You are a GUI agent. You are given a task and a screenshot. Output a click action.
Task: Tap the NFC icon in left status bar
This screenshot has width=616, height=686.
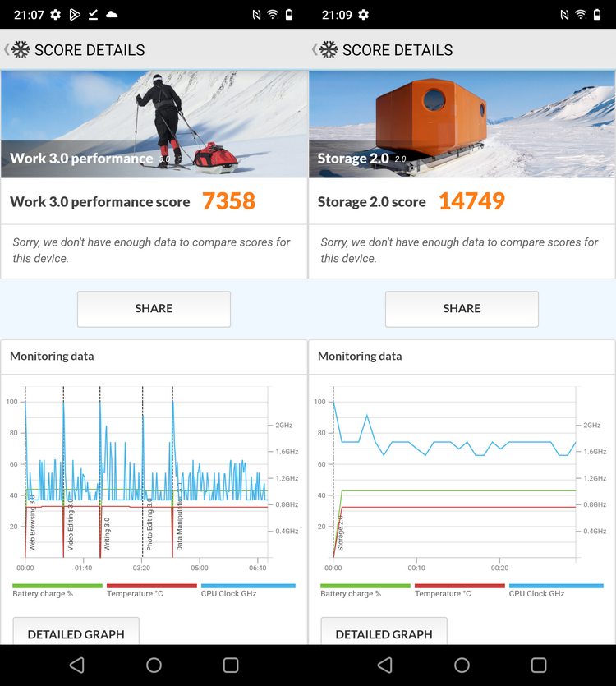256,15
